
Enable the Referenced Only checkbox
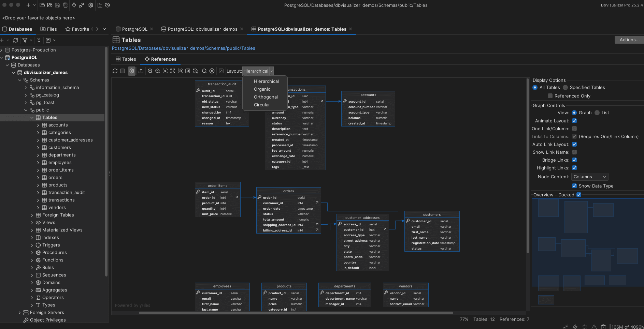point(549,96)
